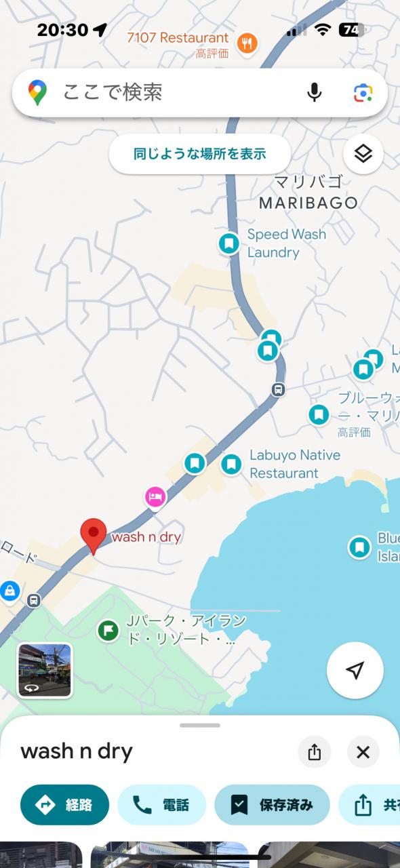Tap the Jパーク・アイランド golf flag marker
Screen dimensions: 400x868
pos(108,631)
